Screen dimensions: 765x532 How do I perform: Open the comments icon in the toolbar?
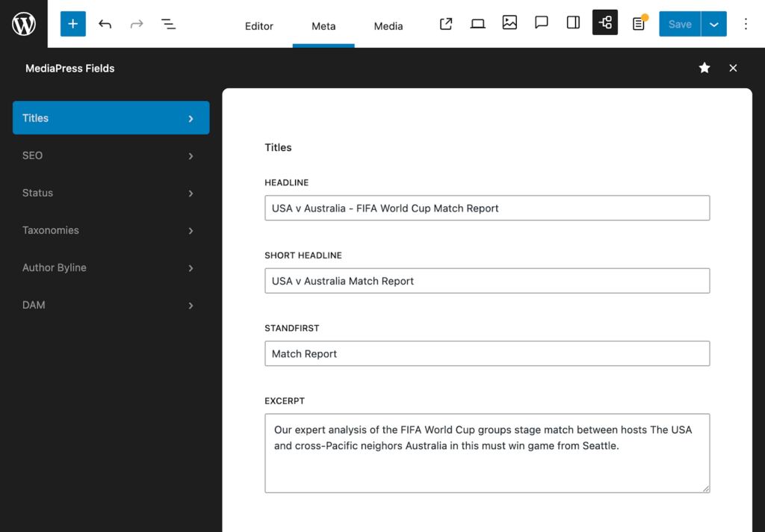541,23
